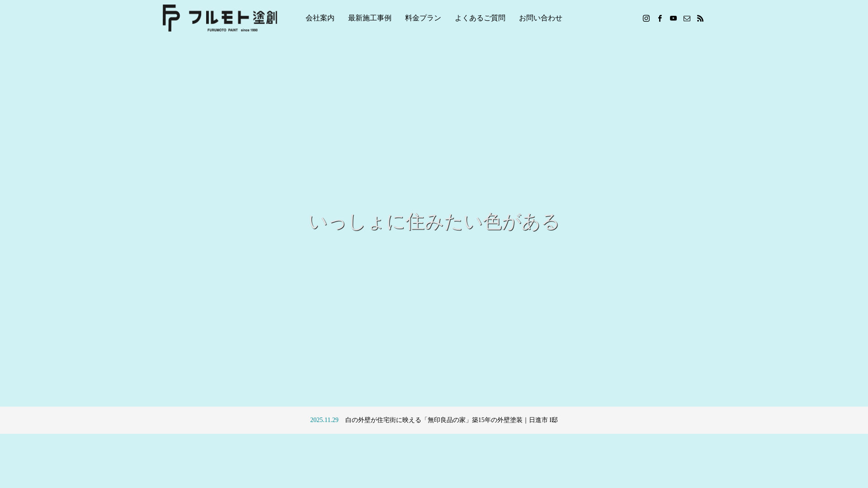This screenshot has width=868, height=488.
Task: Click the news ticker bar
Action: (434, 420)
